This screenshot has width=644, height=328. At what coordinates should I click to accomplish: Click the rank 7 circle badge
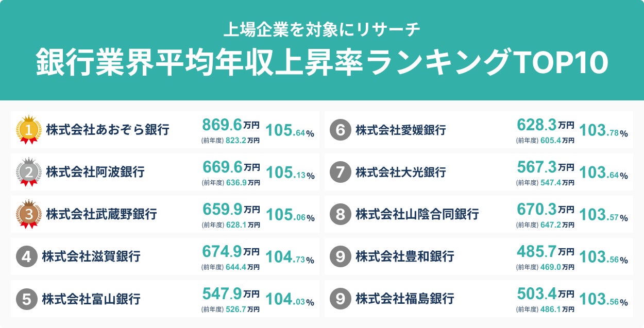[x=340, y=172]
